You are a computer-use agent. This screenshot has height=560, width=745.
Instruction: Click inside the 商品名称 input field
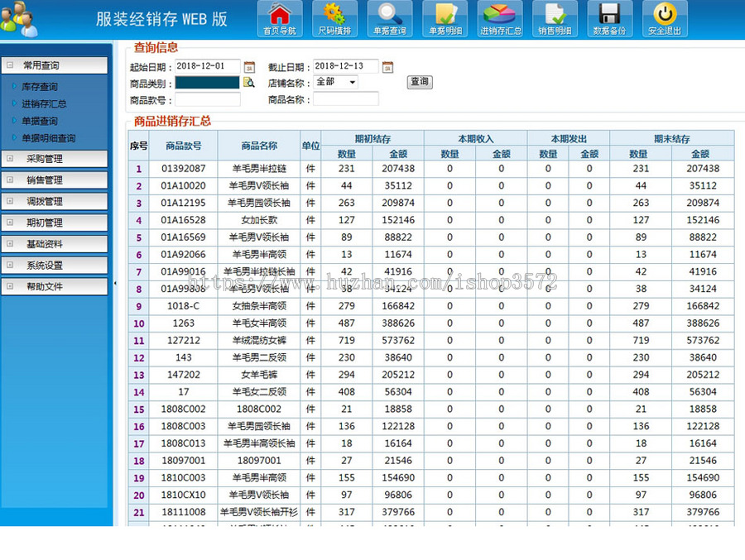[x=345, y=98]
